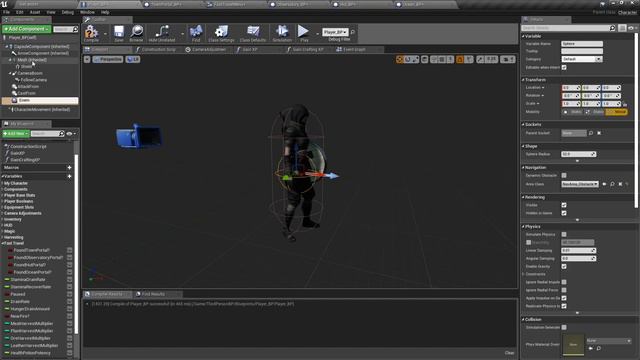The image size is (640, 360).
Task: Click Clear in Compiler Results
Action: coord(509,353)
